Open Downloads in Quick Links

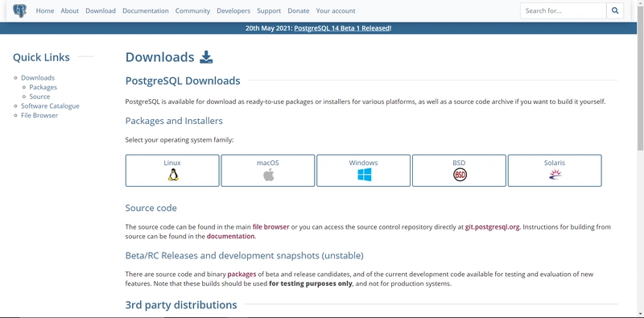click(x=38, y=77)
